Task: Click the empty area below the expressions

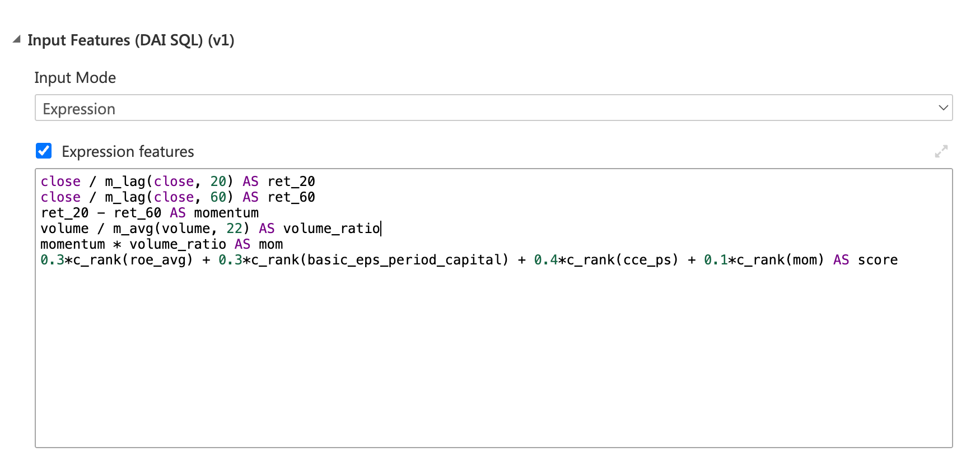Action: pyautogui.click(x=493, y=359)
